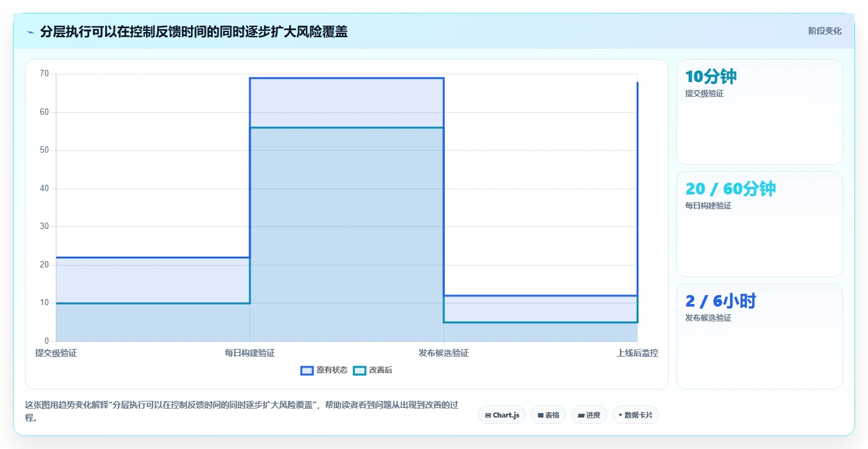The height and width of the screenshot is (449, 868).
Task: Open the 2 / 6小时 发布候选验证 card
Action: click(x=759, y=336)
